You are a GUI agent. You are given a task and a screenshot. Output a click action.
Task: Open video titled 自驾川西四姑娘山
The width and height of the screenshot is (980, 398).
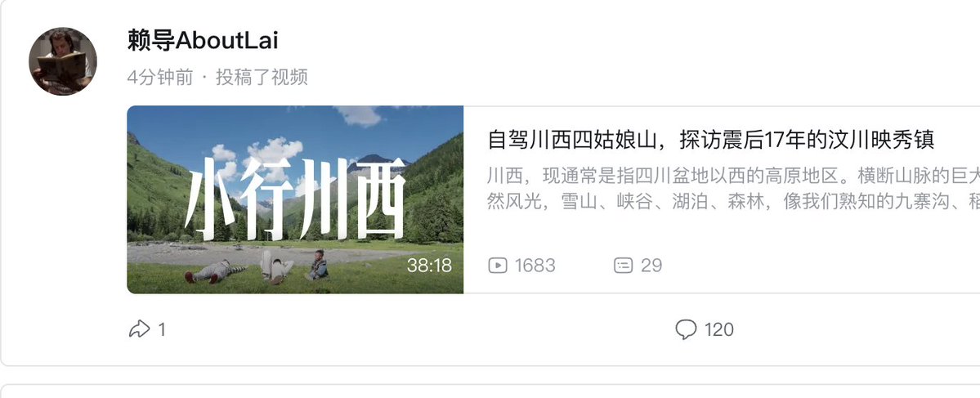(710, 140)
